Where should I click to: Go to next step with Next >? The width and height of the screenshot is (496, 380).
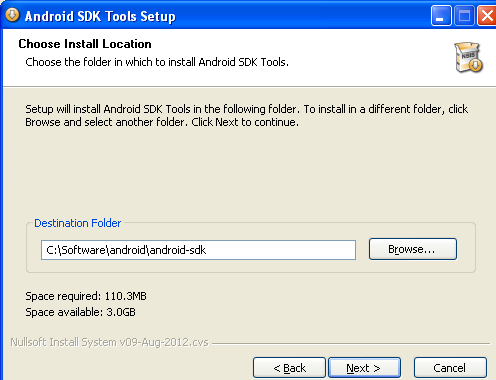click(364, 368)
